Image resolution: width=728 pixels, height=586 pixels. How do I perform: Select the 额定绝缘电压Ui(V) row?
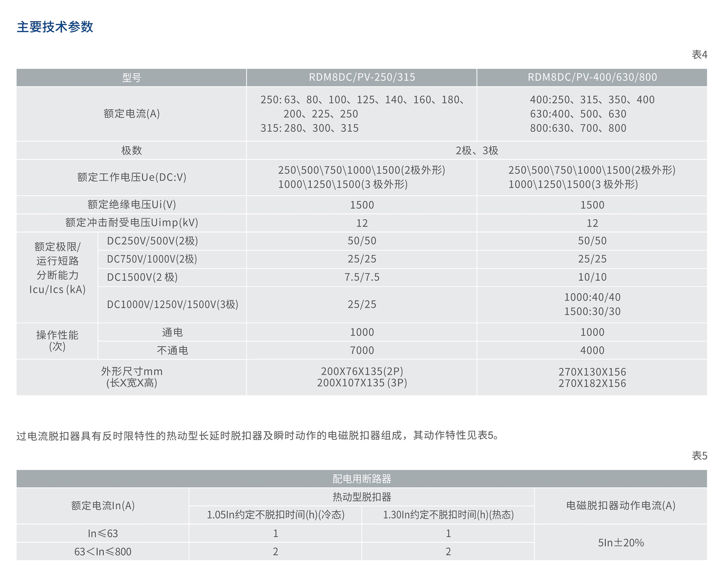(x=131, y=204)
